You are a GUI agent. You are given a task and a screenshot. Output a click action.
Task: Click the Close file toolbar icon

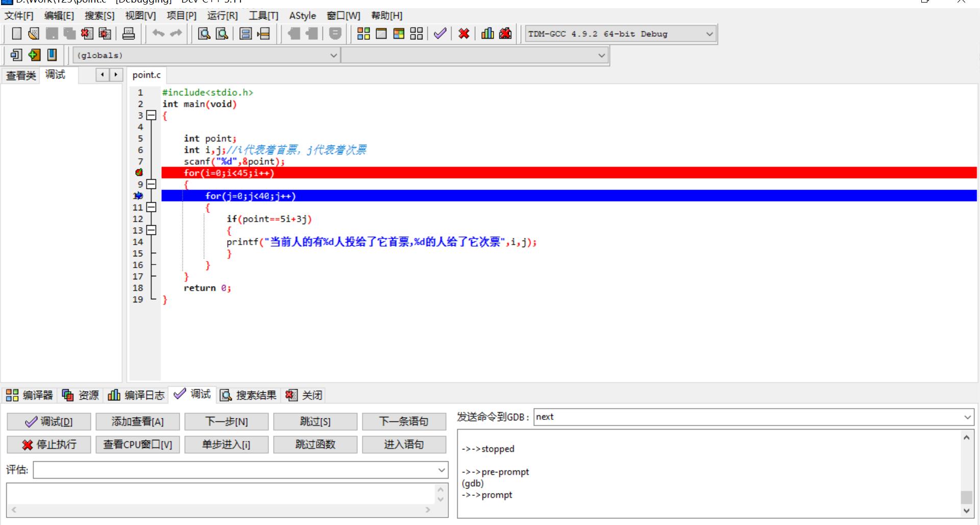[87, 34]
